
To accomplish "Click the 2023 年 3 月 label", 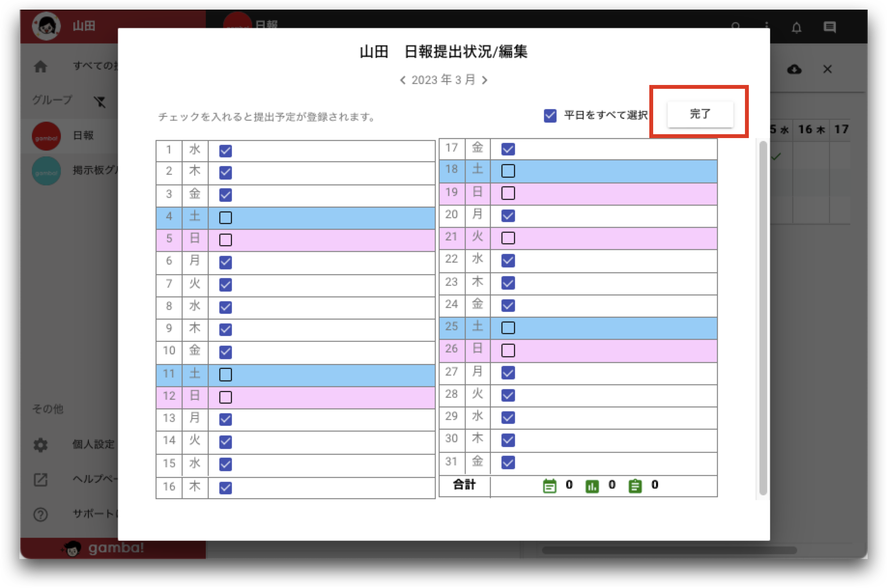I will (443, 80).
